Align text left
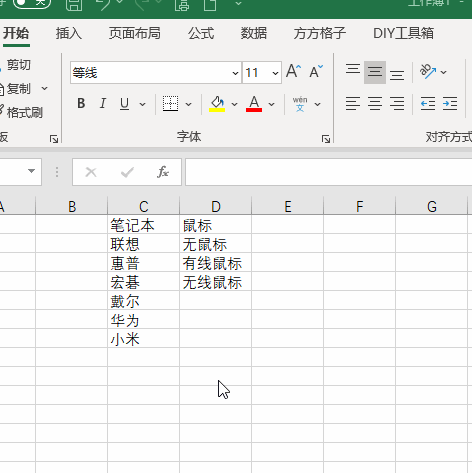This screenshot has width=472, height=473. click(x=353, y=104)
